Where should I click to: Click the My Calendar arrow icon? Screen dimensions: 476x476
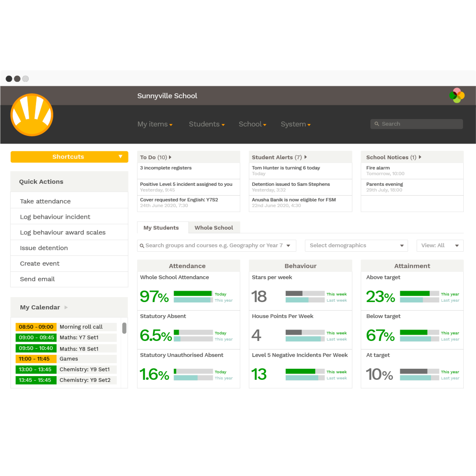tap(66, 307)
